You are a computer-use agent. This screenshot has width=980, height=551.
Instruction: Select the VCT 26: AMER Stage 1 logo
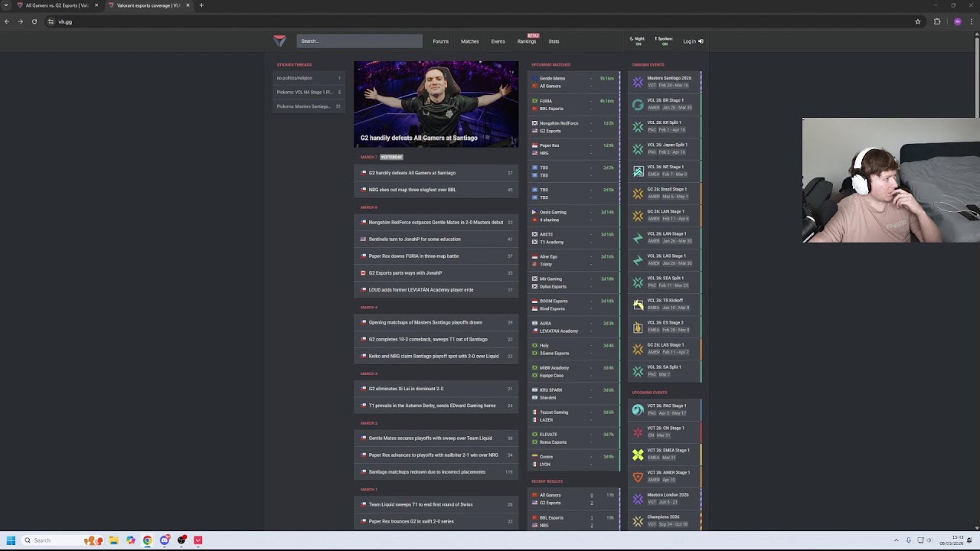coord(638,477)
